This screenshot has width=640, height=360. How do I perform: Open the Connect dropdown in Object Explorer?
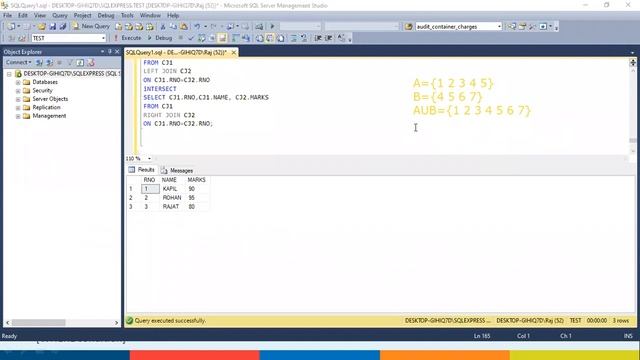[x=18, y=62]
